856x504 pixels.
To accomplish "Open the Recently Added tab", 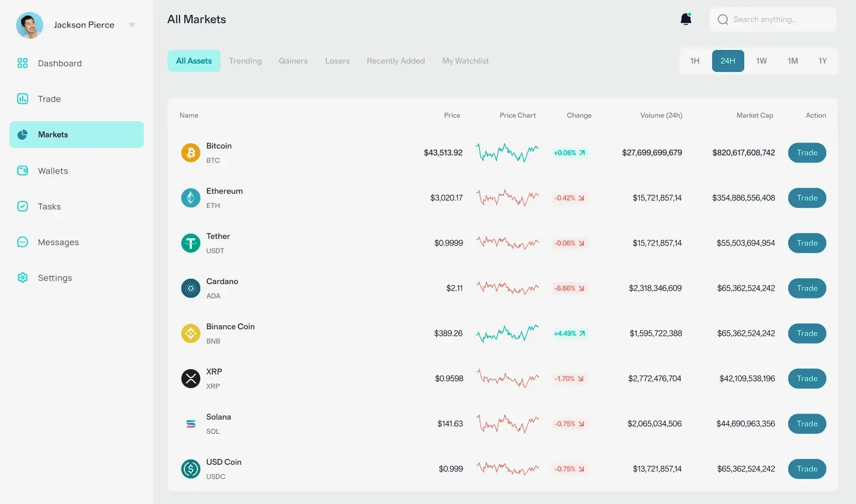I will click(396, 61).
